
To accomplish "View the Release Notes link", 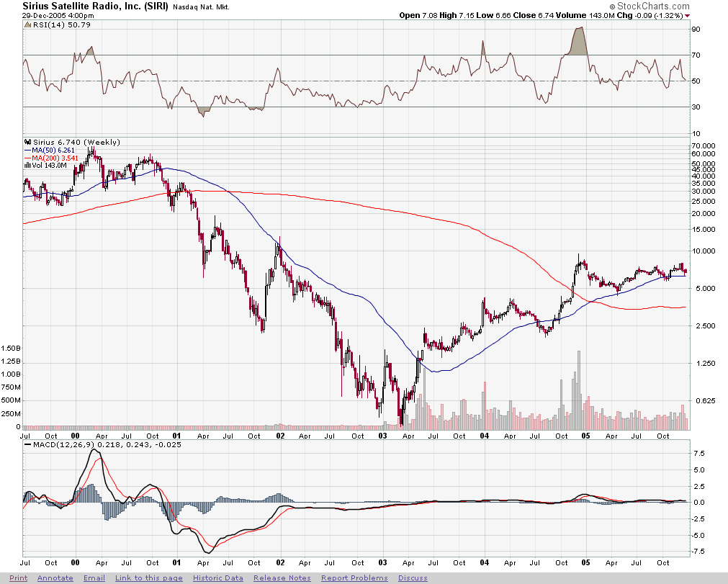I will [x=282, y=578].
